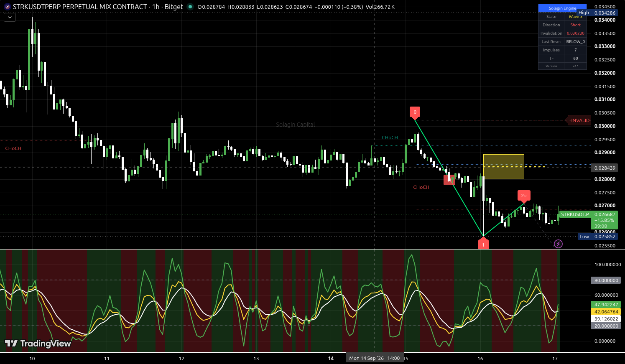625x364 pixels.
Task: Click the TF value 60
Action: point(576,59)
